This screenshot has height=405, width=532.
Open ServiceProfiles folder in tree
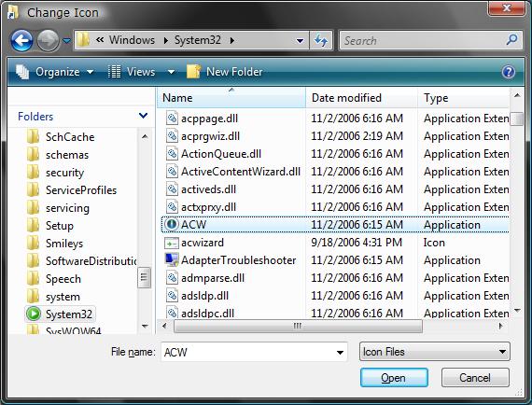pyautogui.click(x=72, y=190)
